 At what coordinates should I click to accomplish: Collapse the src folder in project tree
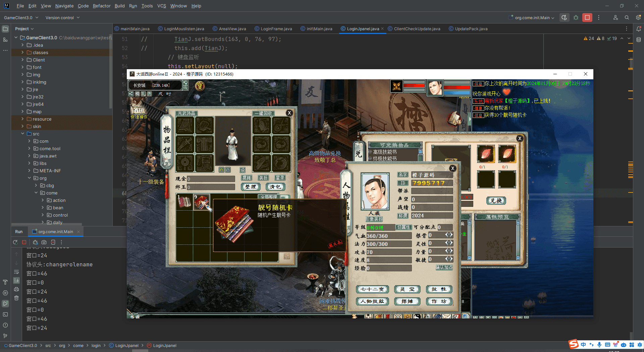(x=22, y=134)
